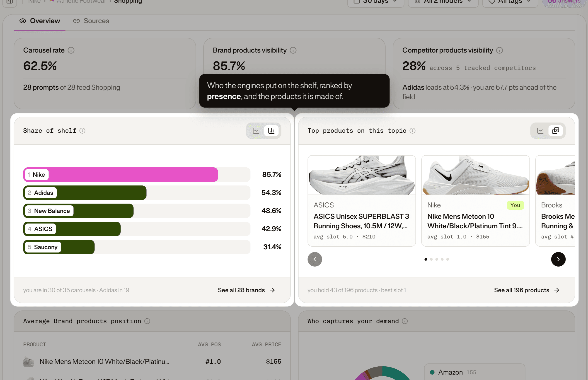
Task: Click the Metcon 10 row thumbnail icon
Action: point(29,362)
